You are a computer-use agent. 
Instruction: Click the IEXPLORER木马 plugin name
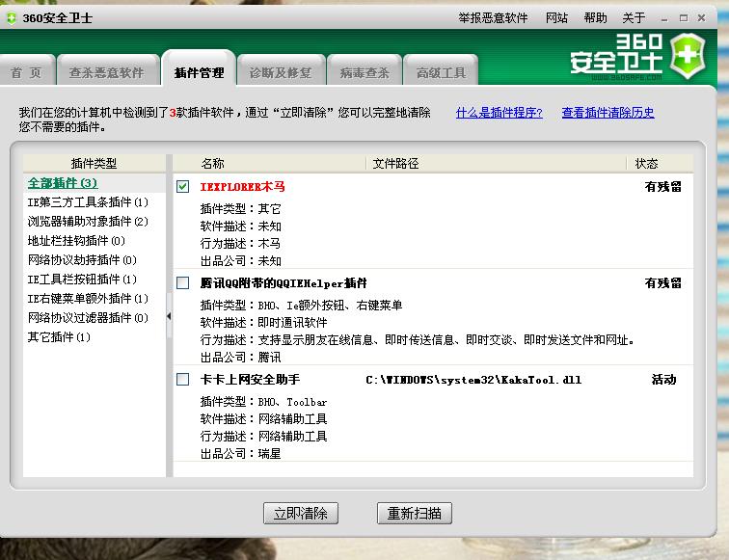click(242, 187)
